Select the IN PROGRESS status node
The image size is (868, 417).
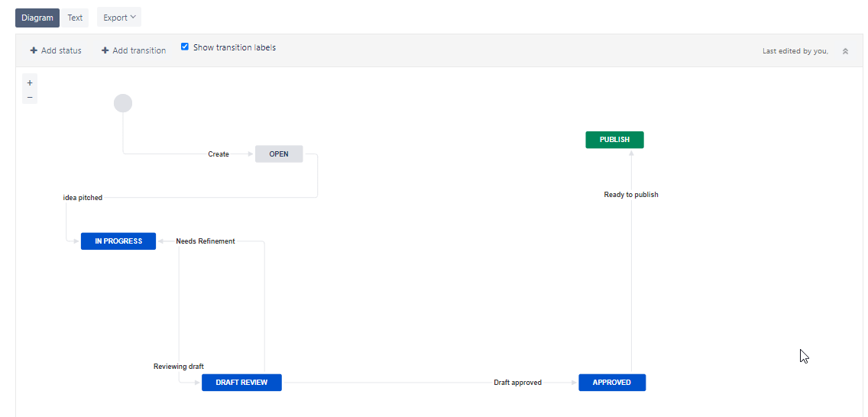[x=118, y=241]
